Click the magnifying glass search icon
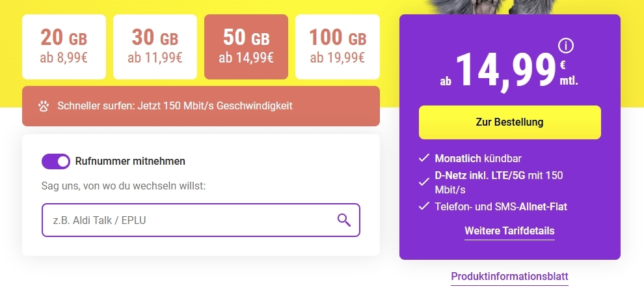 click(344, 220)
